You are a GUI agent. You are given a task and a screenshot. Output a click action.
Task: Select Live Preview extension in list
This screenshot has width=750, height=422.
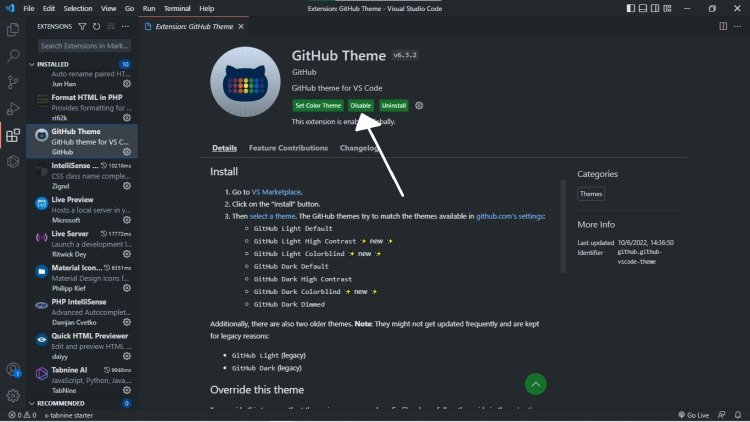82,210
